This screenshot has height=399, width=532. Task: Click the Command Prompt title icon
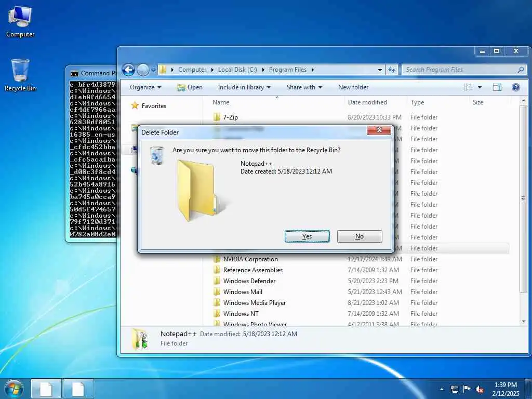click(x=74, y=74)
